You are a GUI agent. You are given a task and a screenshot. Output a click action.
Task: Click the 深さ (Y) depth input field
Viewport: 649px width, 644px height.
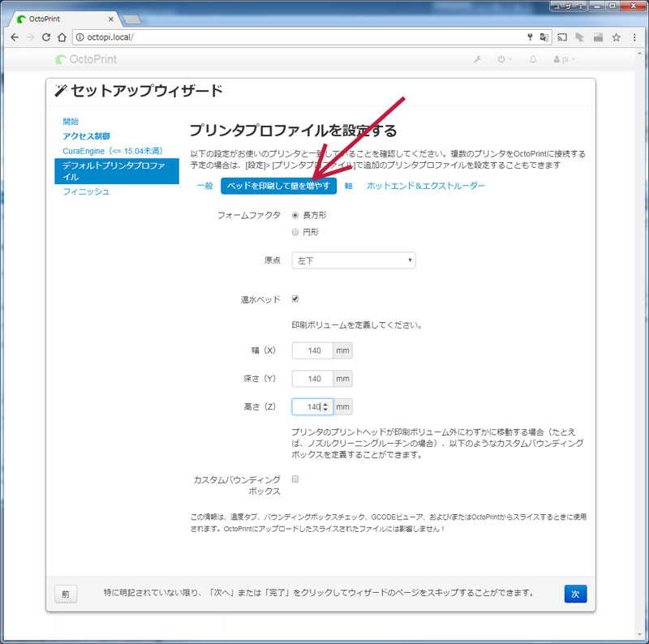point(312,379)
